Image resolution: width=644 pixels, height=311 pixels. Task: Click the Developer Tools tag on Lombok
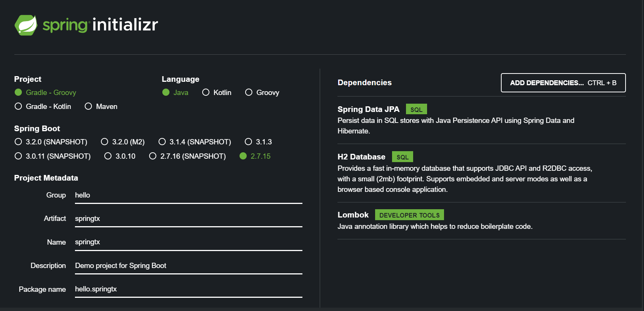tap(409, 215)
